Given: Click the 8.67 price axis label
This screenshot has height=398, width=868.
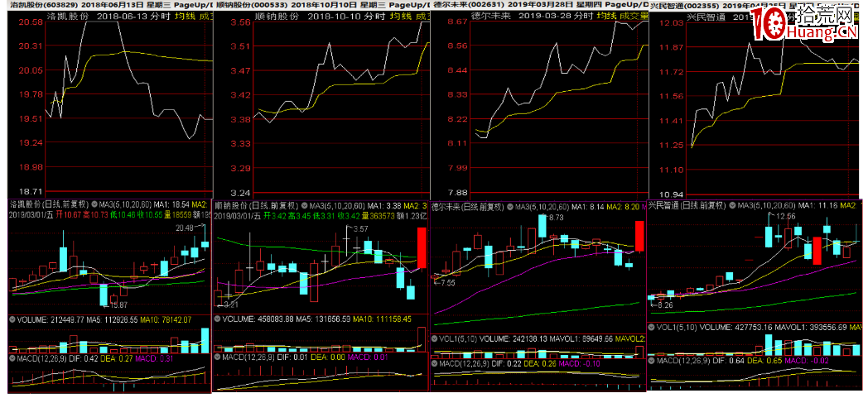Looking at the screenshot, I should 458,22.
